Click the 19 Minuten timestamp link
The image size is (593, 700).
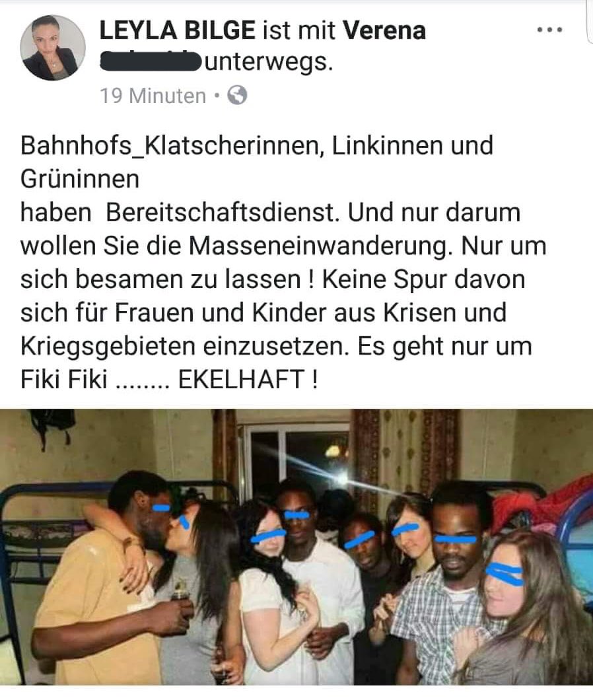tap(153, 96)
